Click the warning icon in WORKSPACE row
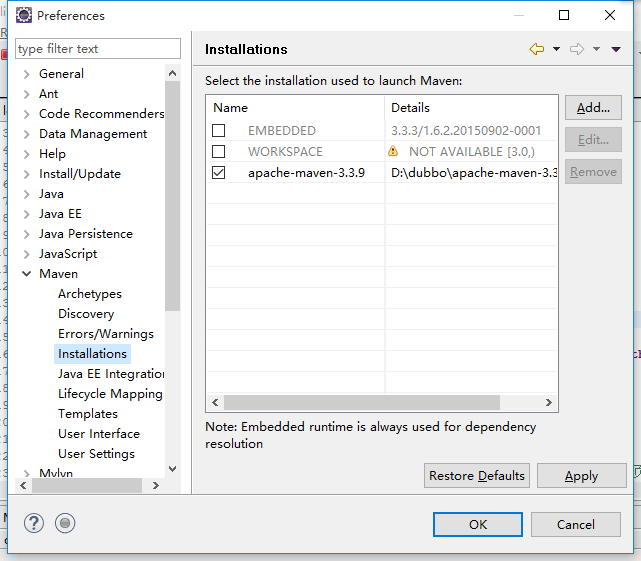 point(393,151)
